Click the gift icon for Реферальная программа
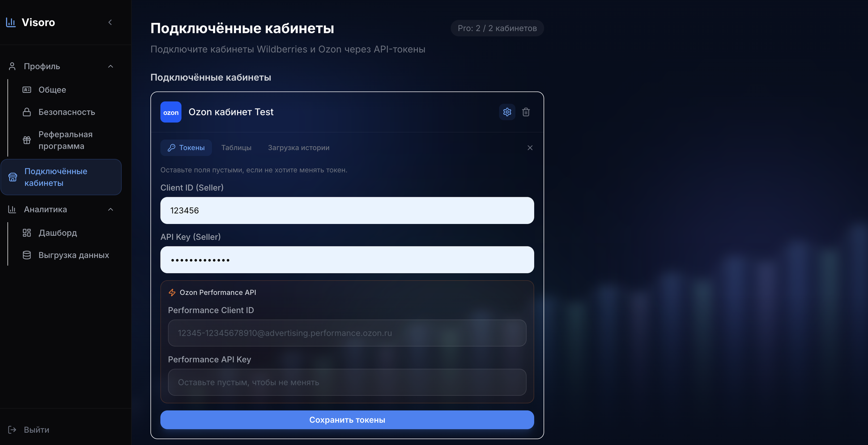 [x=27, y=140]
